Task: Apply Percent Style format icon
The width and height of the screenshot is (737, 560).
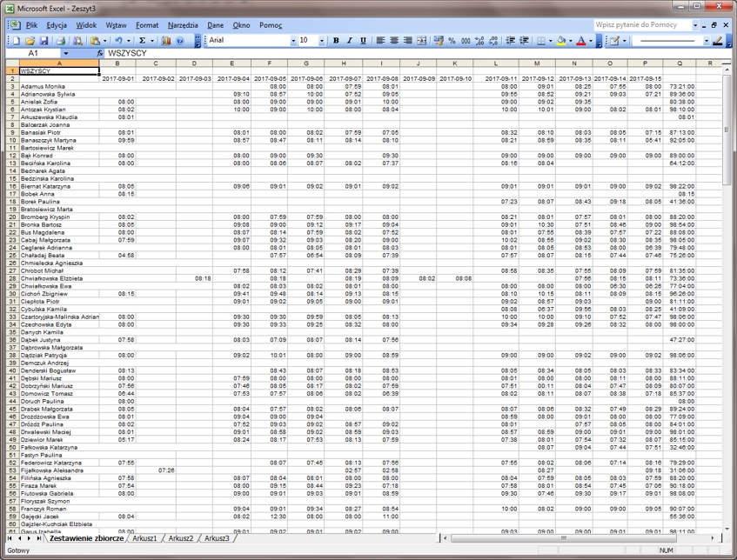Action: [452, 41]
